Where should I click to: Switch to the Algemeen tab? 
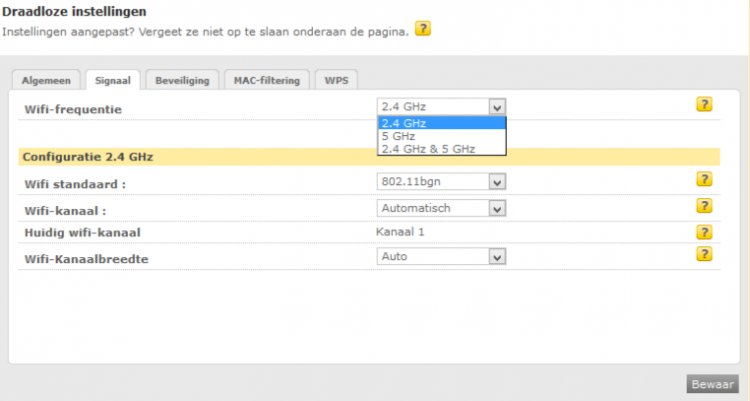click(x=47, y=81)
